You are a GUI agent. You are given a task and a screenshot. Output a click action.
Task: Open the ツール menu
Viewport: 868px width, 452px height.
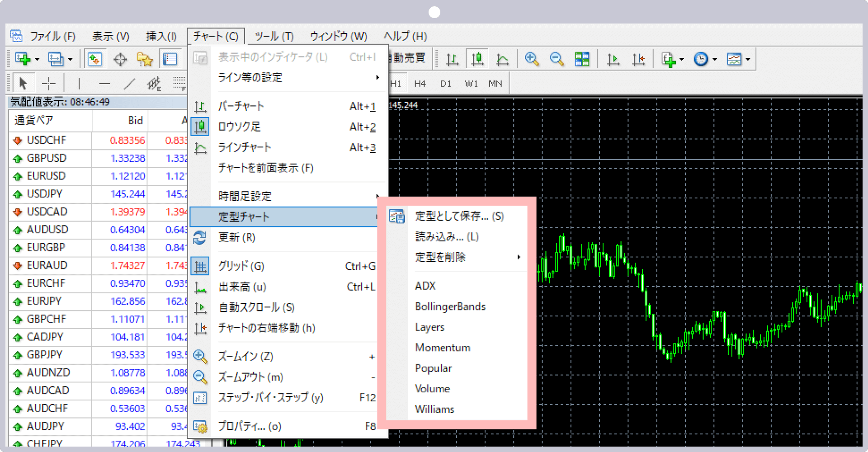tap(274, 37)
